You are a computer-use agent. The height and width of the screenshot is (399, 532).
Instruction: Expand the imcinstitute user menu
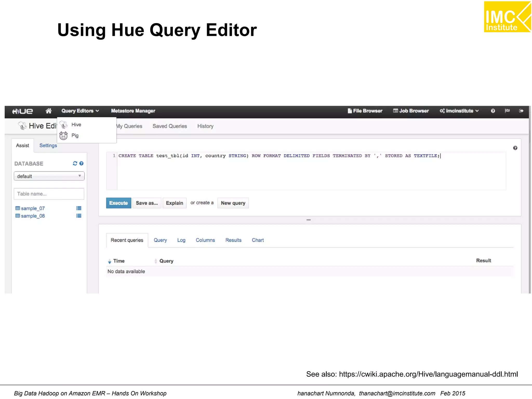pos(459,111)
